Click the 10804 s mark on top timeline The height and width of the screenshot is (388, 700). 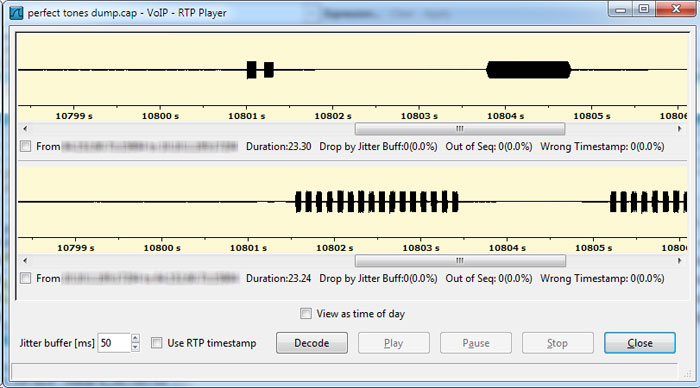click(x=505, y=116)
